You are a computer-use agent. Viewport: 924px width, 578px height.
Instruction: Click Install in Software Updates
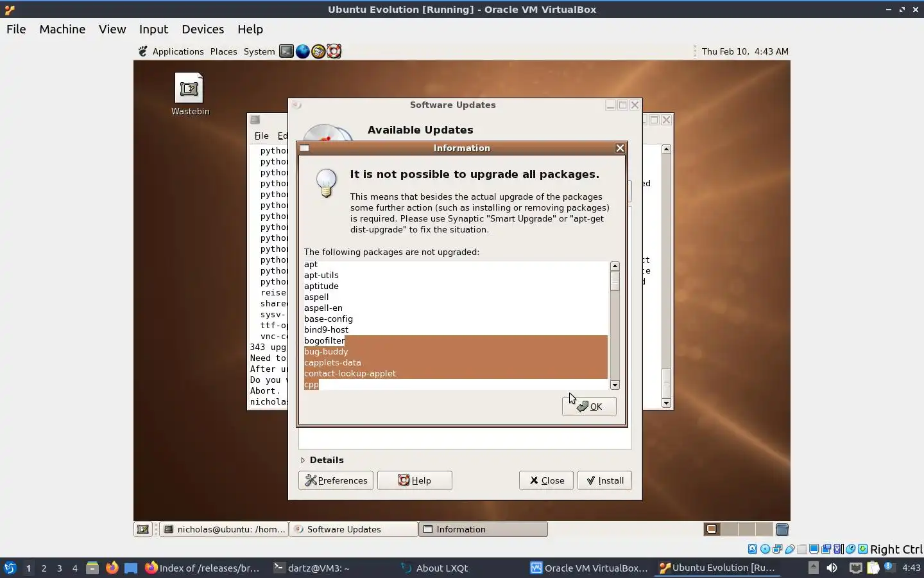(604, 480)
